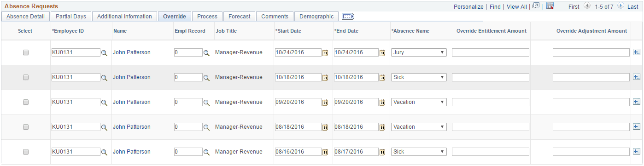Look up Employee ID in 08/16/2016 row
The image size is (644, 166).
tap(105, 152)
